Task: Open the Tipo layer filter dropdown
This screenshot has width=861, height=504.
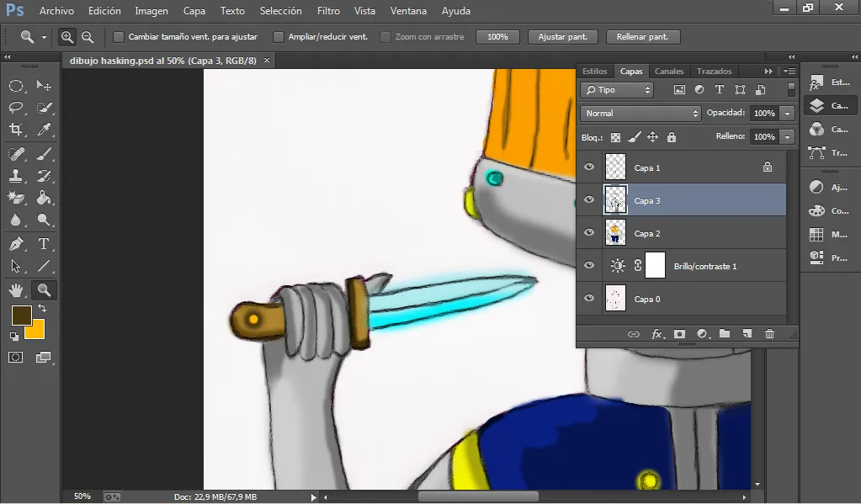Action: pyautogui.click(x=617, y=90)
